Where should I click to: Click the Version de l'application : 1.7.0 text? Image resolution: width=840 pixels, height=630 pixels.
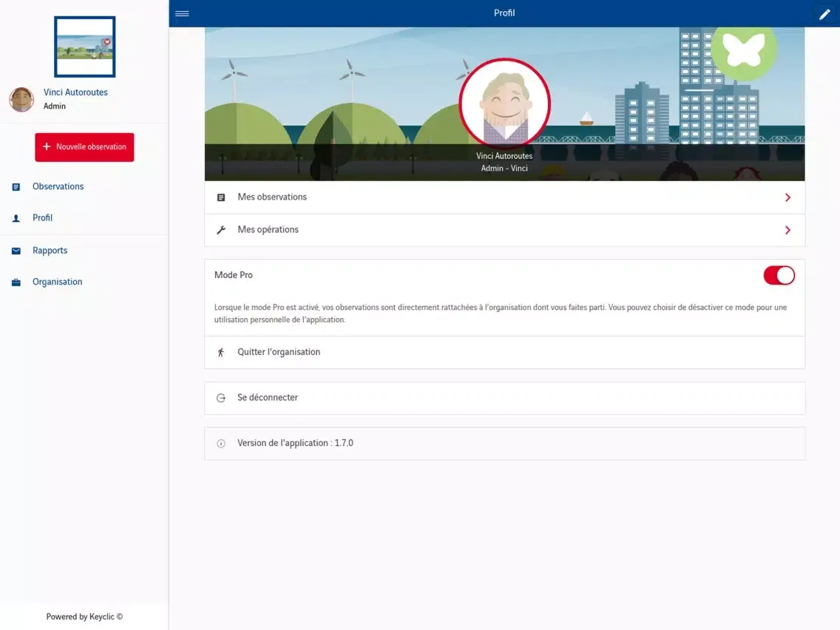click(295, 443)
